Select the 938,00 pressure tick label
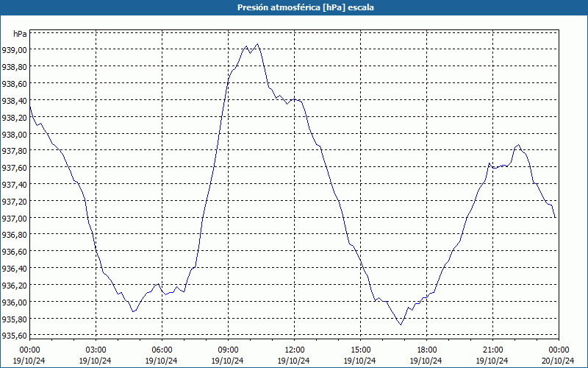Screen dimensions: 588x368 pos(14,134)
